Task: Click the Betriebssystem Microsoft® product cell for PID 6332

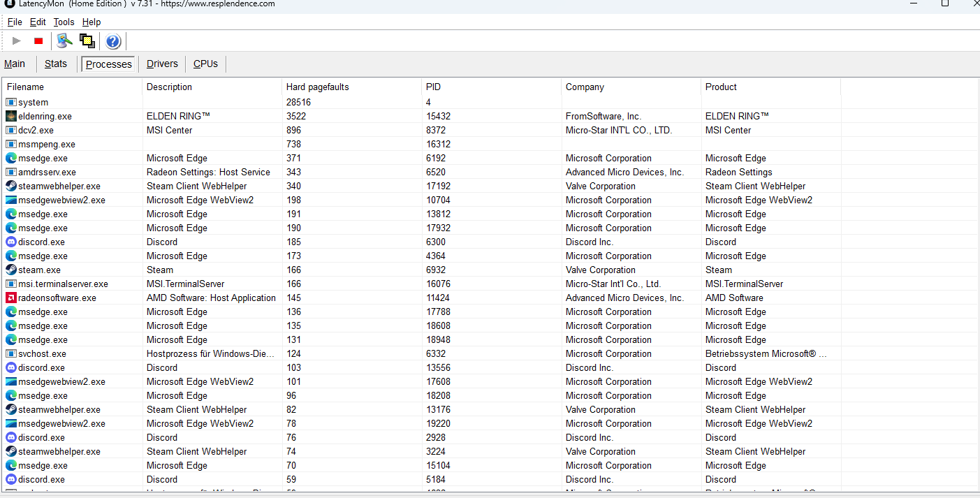Action: [x=766, y=353]
